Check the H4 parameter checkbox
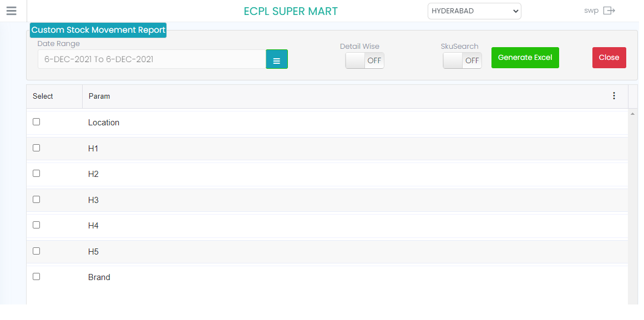The height and width of the screenshot is (320, 644). 37,225
